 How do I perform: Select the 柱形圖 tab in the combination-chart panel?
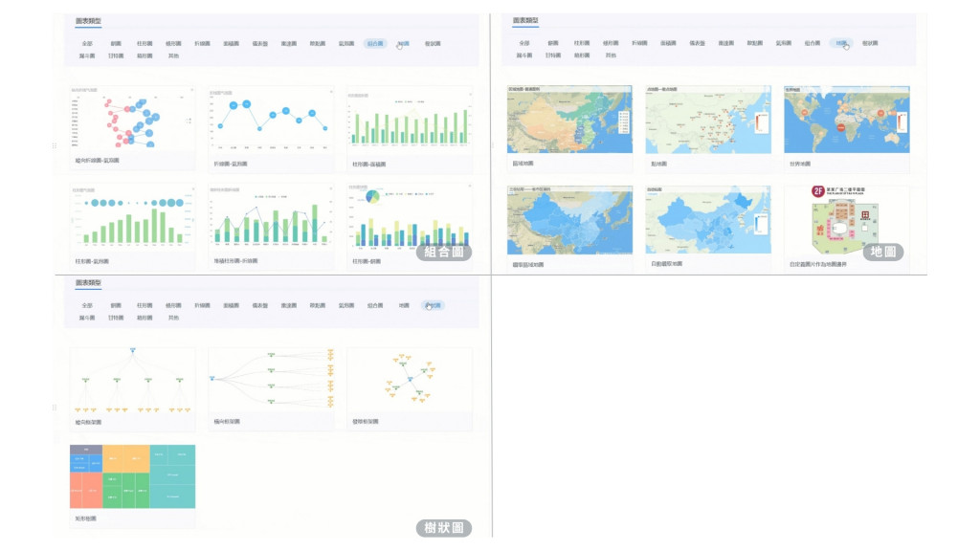145,44
